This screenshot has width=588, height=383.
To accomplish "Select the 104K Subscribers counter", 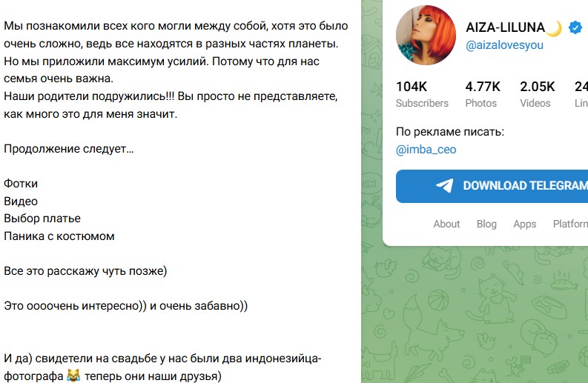I will coord(422,94).
